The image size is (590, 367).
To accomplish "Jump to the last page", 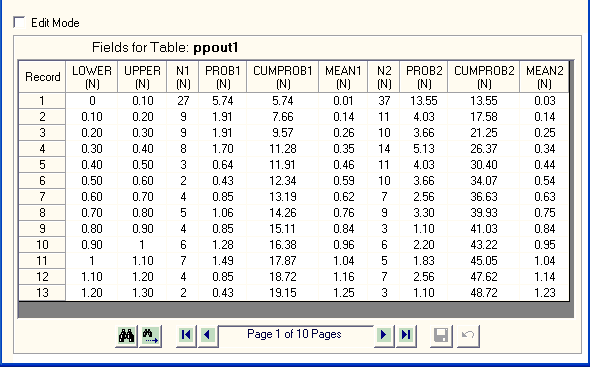I will [x=406, y=335].
